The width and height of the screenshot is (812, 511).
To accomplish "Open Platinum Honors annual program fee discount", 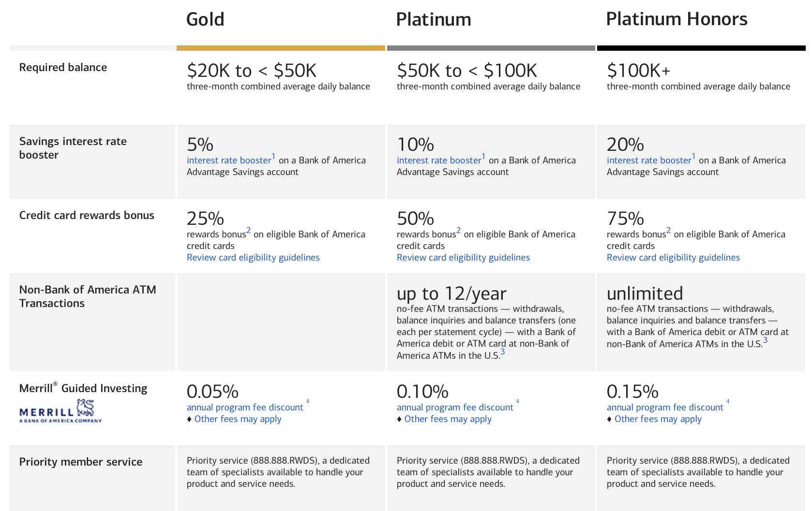I will tap(665, 408).
